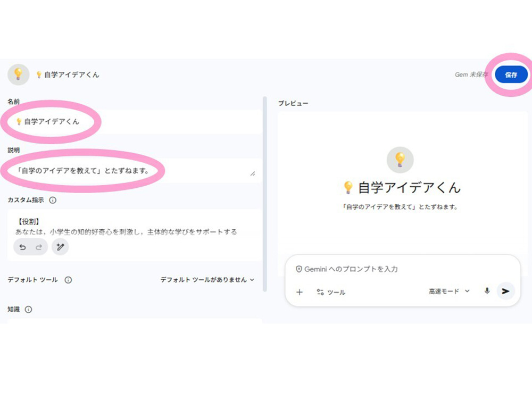This screenshot has height=399, width=532.
Task: Click the preview description 「自学のアイデアを教えて」 text
Action: (x=400, y=206)
